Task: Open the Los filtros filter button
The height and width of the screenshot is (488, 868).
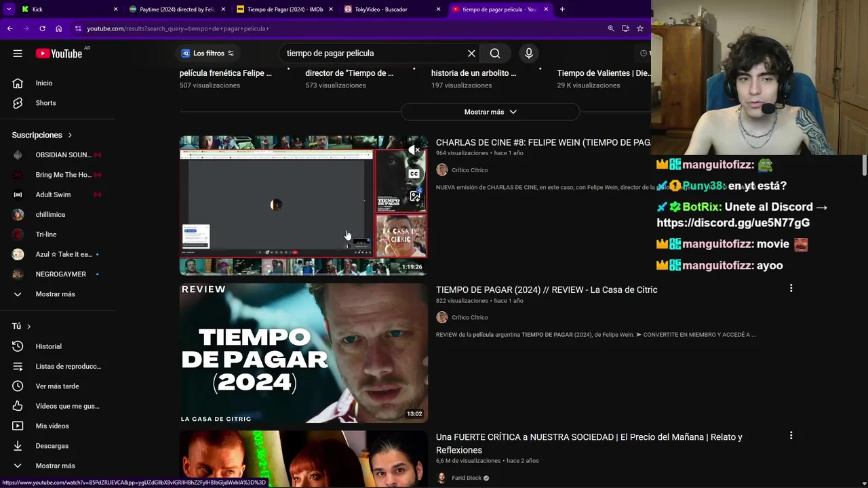Action: (x=208, y=54)
